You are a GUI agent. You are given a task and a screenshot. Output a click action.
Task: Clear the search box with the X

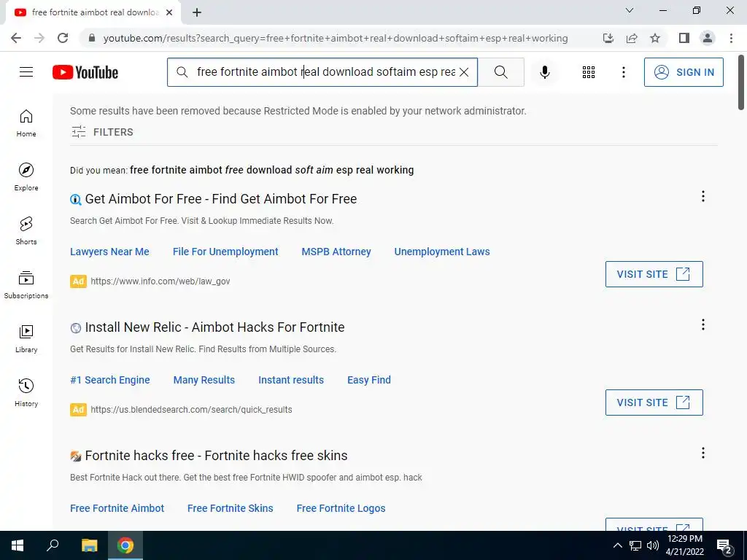point(464,72)
